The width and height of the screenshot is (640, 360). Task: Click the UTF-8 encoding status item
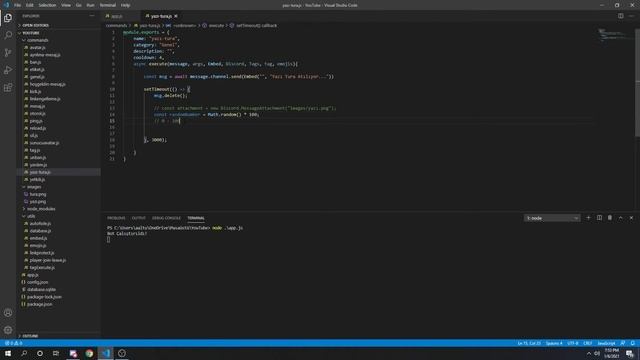573,343
